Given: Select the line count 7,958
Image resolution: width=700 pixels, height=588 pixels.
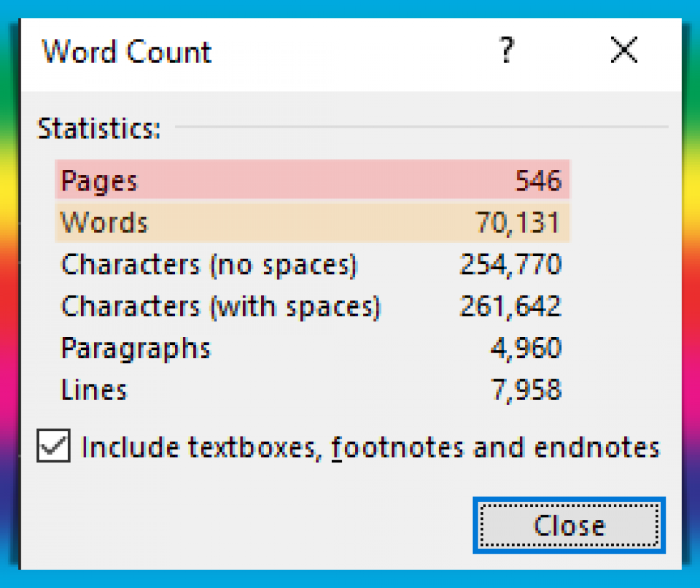Looking at the screenshot, I should pyautogui.click(x=526, y=390).
